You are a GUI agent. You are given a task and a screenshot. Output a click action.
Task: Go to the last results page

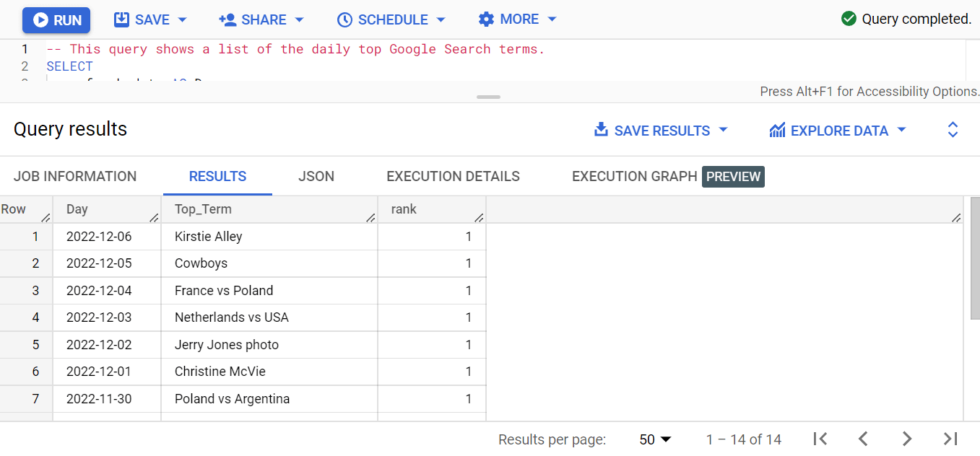951,439
